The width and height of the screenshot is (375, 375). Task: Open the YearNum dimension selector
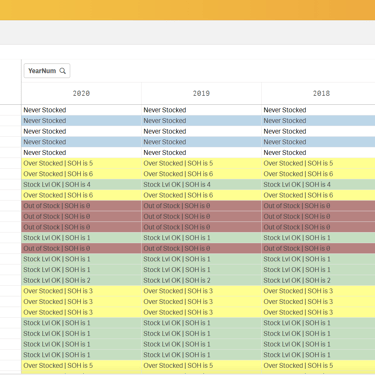pos(47,71)
